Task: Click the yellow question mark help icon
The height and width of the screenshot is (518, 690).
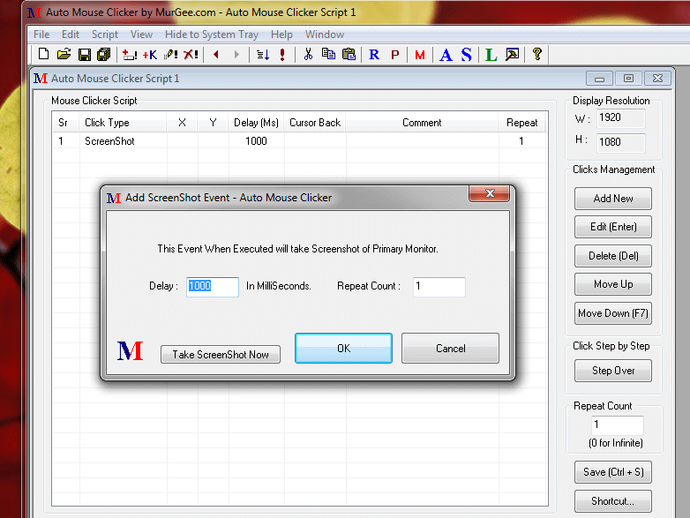Action: click(537, 55)
